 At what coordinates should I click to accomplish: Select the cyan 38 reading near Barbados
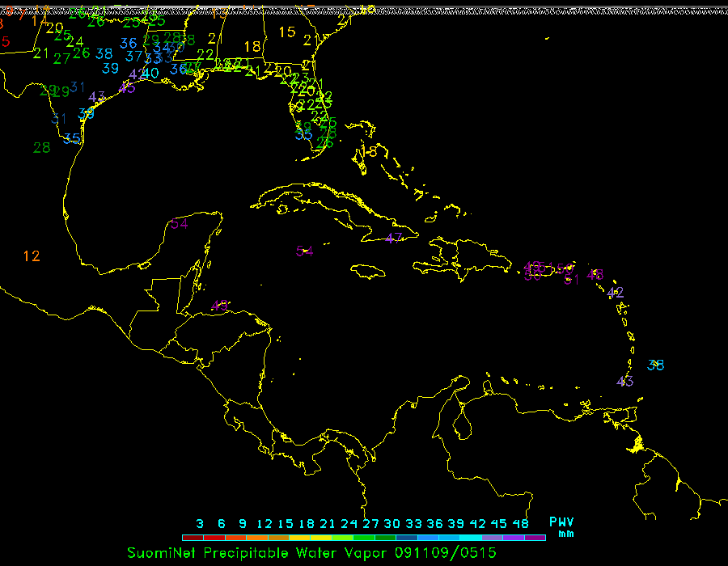656,365
